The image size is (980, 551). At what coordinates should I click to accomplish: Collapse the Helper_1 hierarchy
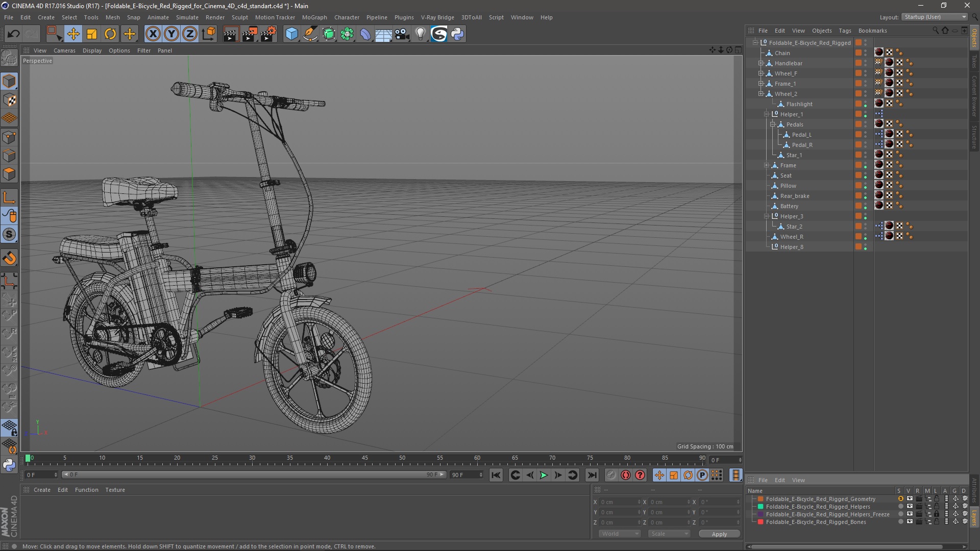pos(766,114)
